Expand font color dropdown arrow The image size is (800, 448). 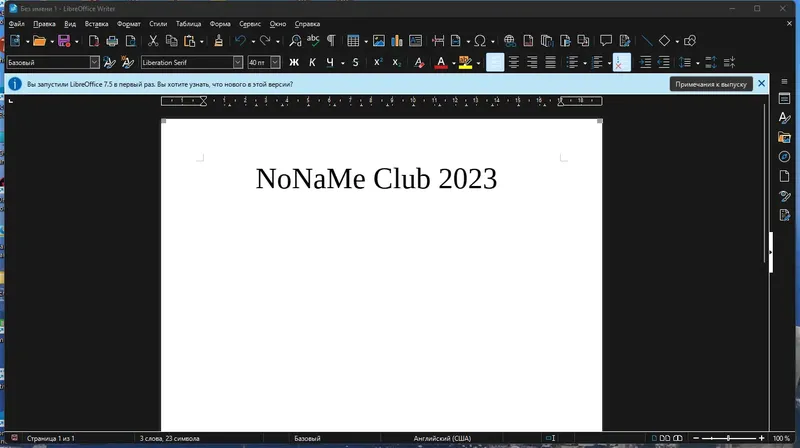point(454,63)
